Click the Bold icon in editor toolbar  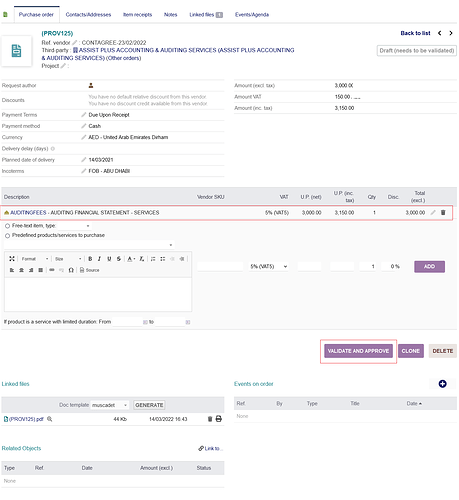pos(90,259)
